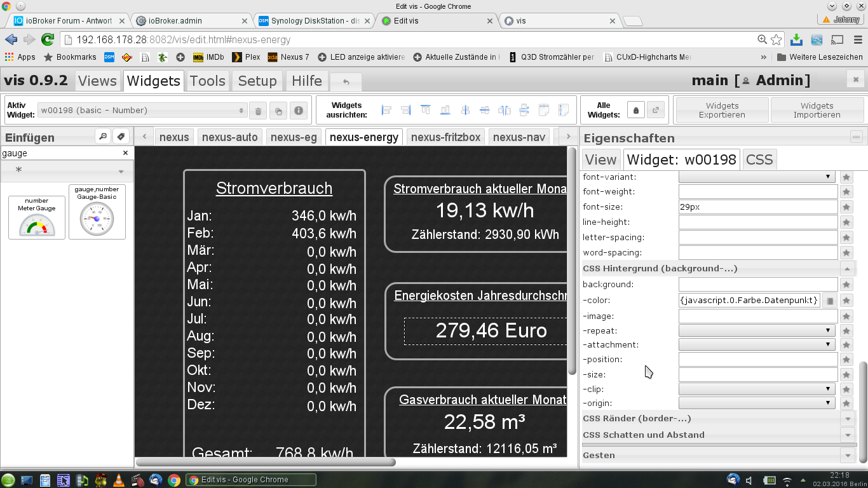Center widgets vertically icon
Viewport: 868px width, 488px height.
coord(465,110)
